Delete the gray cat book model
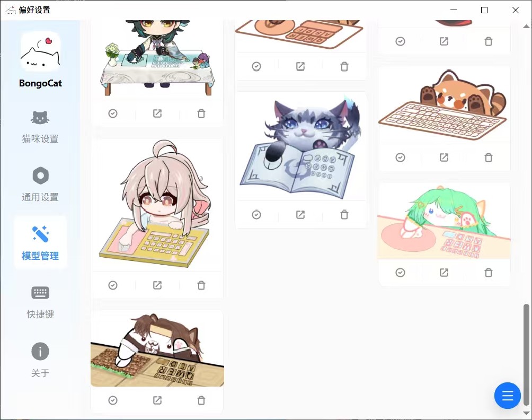Screen dimensions: 532x420 [344, 215]
